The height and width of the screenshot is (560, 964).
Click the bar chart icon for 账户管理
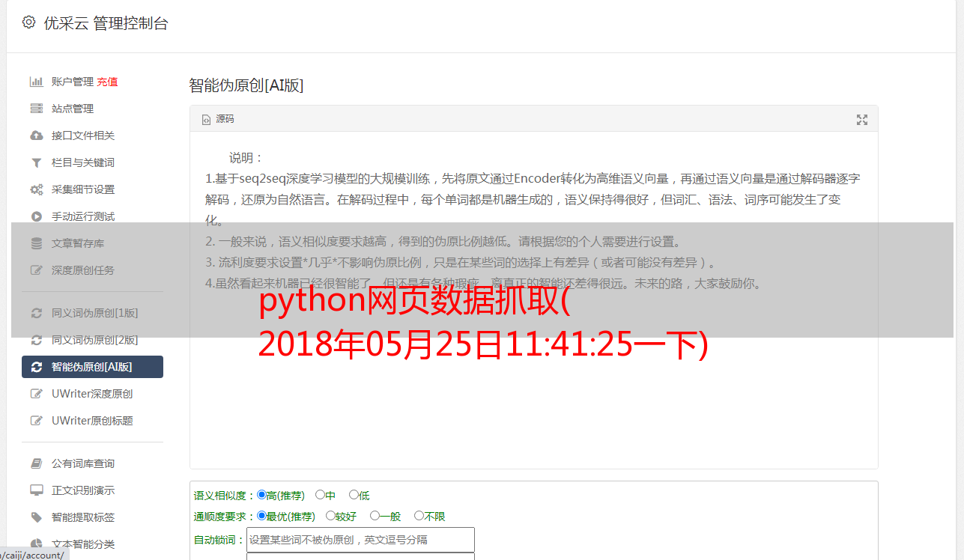(36, 82)
